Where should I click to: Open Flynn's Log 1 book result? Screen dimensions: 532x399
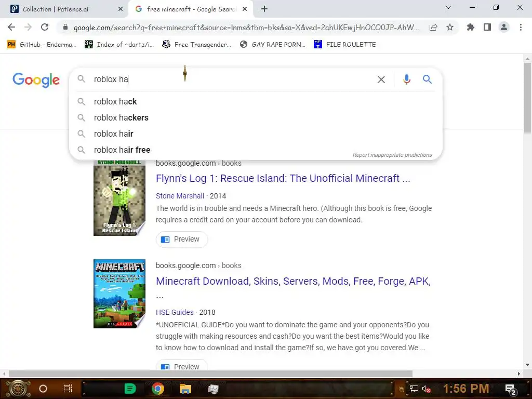283,179
